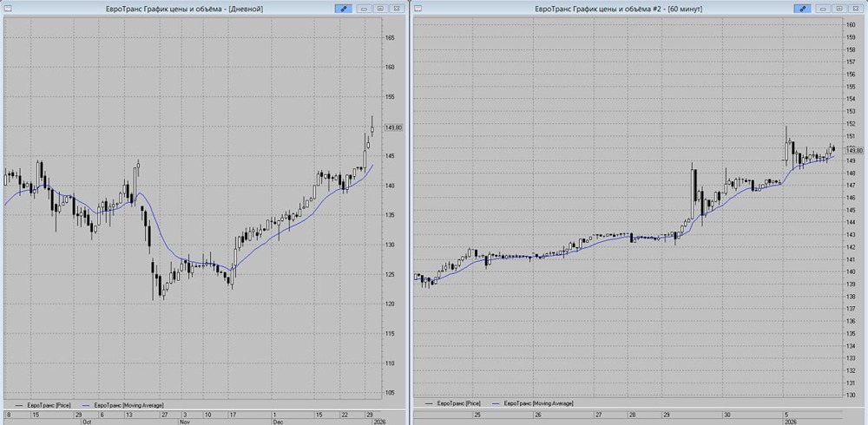The width and height of the screenshot is (868, 425).
Task: Click the '30' date label on the 60 минут time axis
Action: [727, 414]
